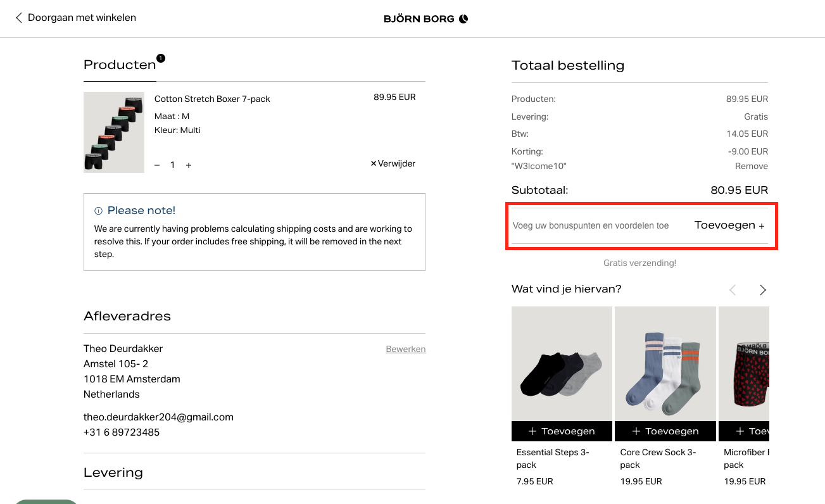
Task: Click the Björn Borg logo
Action: point(425,19)
